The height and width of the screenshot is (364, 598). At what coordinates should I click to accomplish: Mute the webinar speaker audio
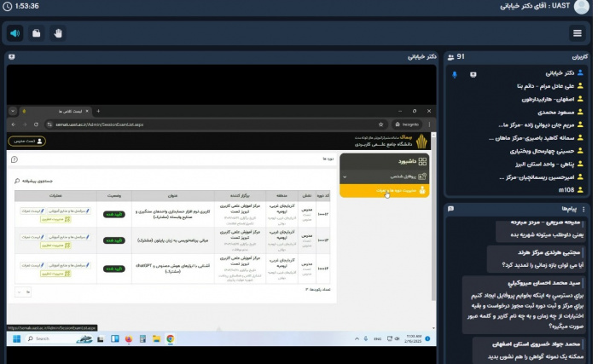pos(15,33)
